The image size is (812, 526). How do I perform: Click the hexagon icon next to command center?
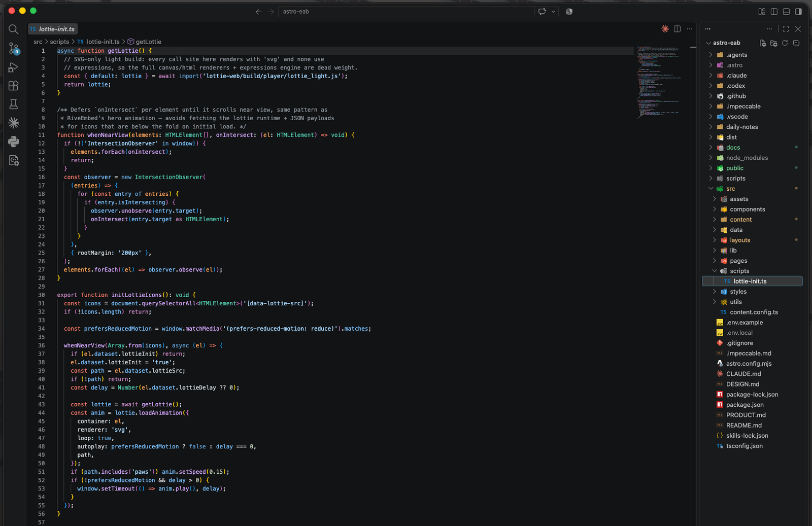pos(569,11)
